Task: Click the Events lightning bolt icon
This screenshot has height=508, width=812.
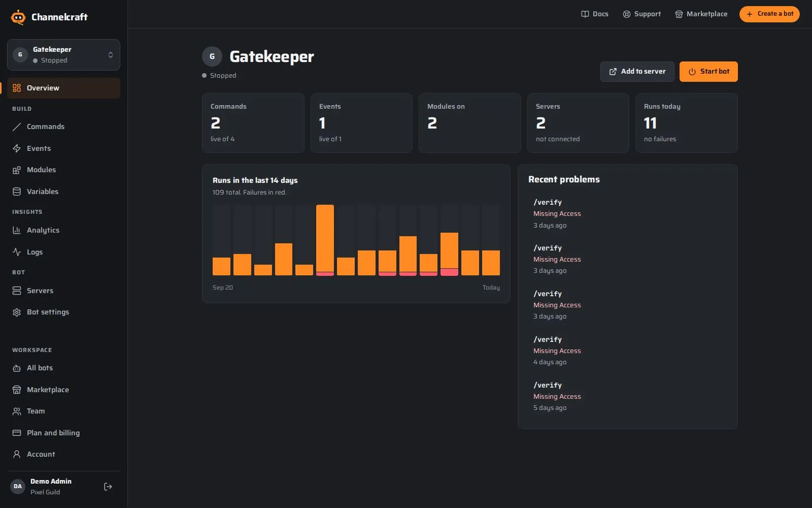Action: 17,148
